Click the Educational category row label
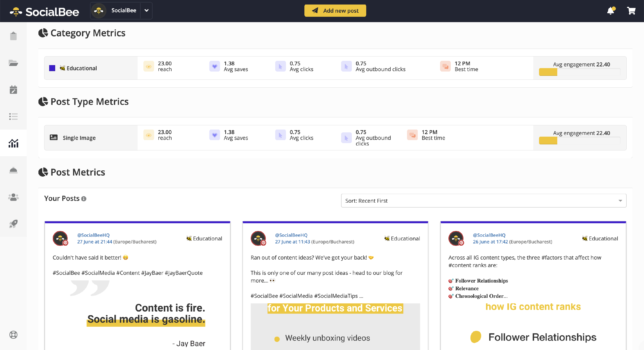The width and height of the screenshot is (644, 350). point(78,68)
